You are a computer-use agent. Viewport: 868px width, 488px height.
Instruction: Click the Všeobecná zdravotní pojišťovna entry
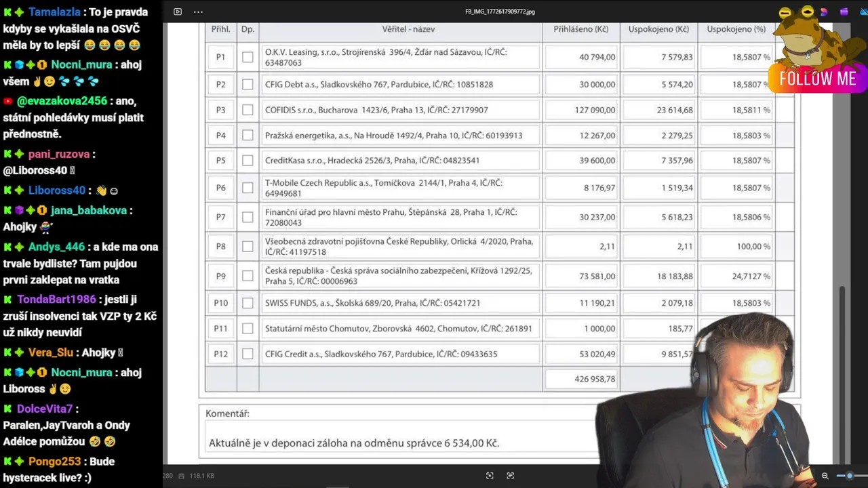(x=399, y=246)
